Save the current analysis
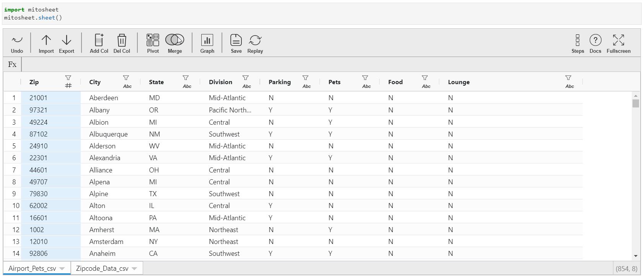Image resolution: width=644 pixels, height=278 pixels. pos(236,40)
